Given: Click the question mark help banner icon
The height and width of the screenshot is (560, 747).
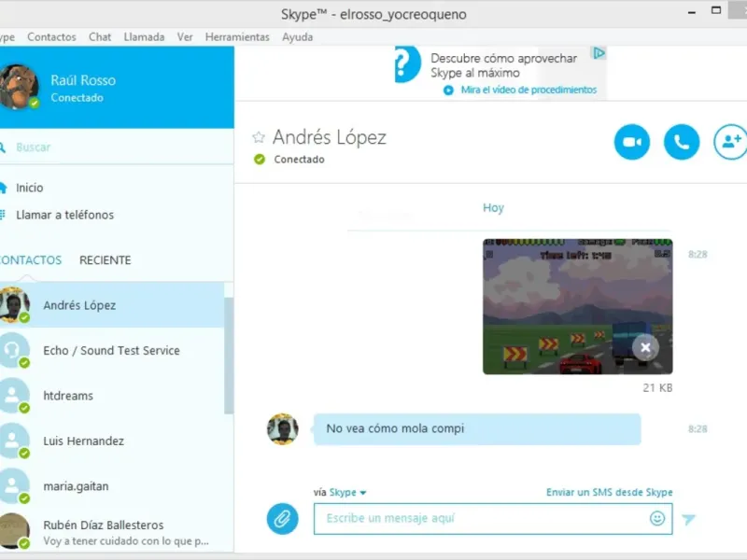Looking at the screenshot, I should point(407,63).
